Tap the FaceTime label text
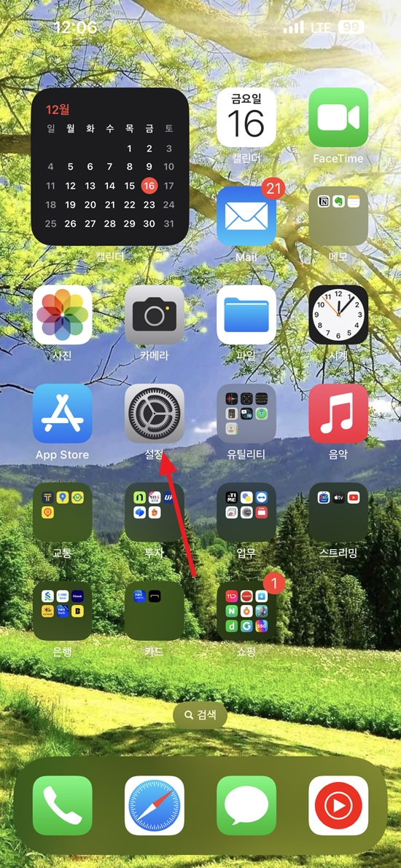This screenshot has height=868, width=401. (x=338, y=158)
